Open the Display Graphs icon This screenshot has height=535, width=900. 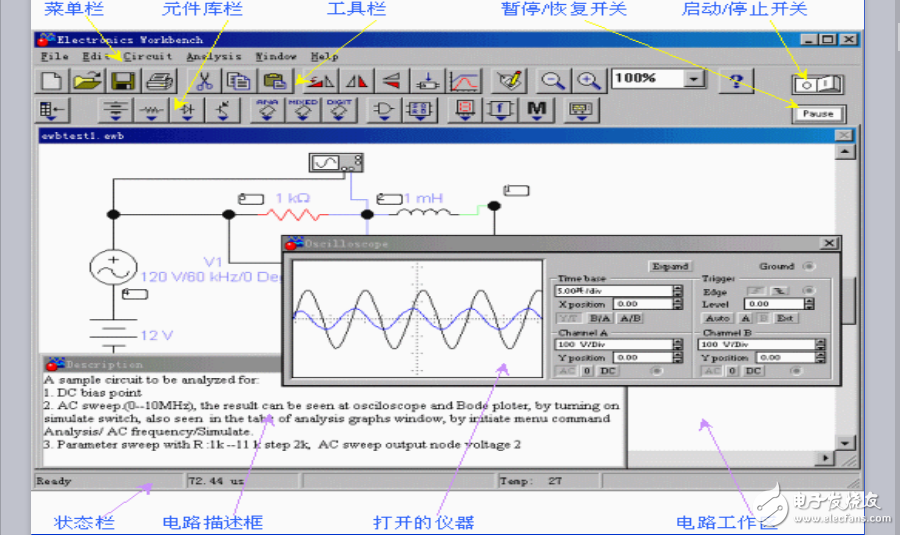(x=464, y=81)
